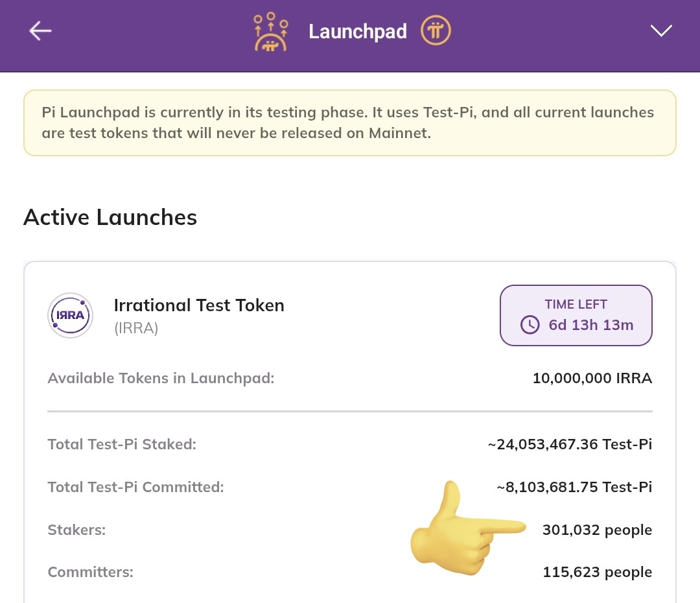
Task: Expand the header chevron dropdown
Action: tap(661, 30)
